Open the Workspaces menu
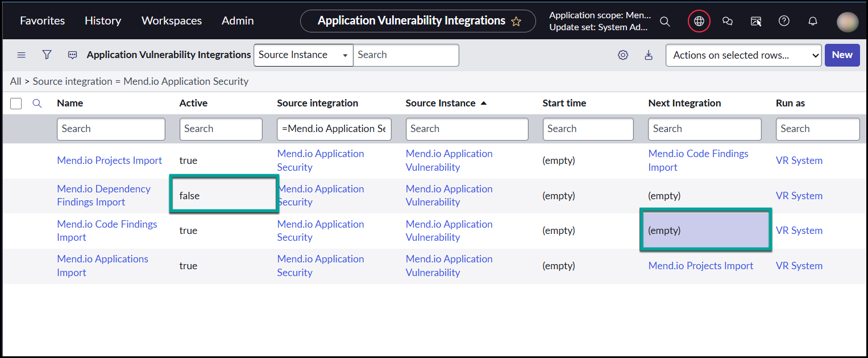Screen dimensions: 868x358 pyautogui.click(x=171, y=20)
